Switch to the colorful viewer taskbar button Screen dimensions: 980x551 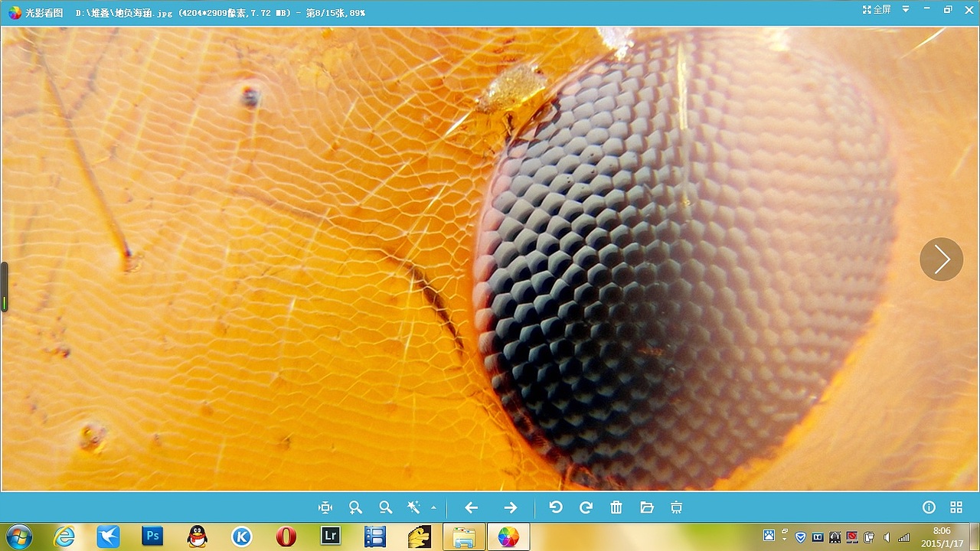508,537
